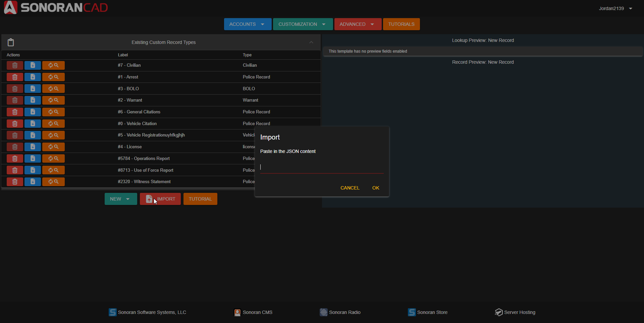Refresh preview of #8713 - Use of Force Report
This screenshot has width=644, height=323.
point(53,170)
